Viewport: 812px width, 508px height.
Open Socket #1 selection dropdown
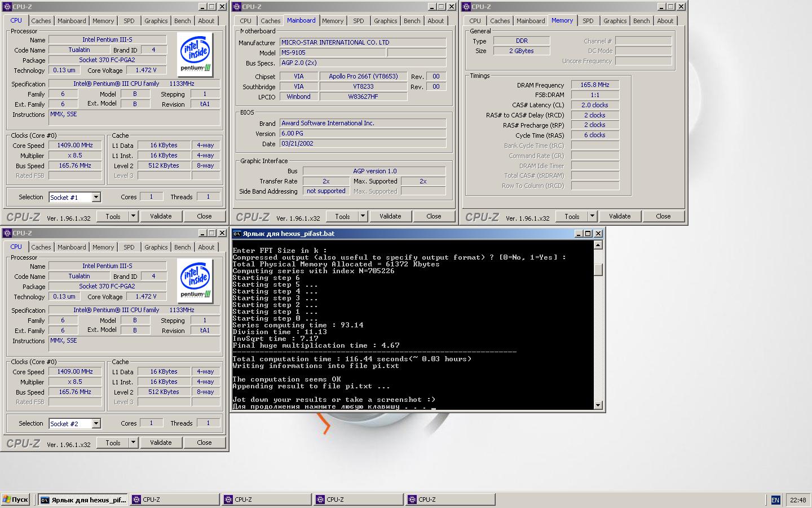[x=96, y=197]
